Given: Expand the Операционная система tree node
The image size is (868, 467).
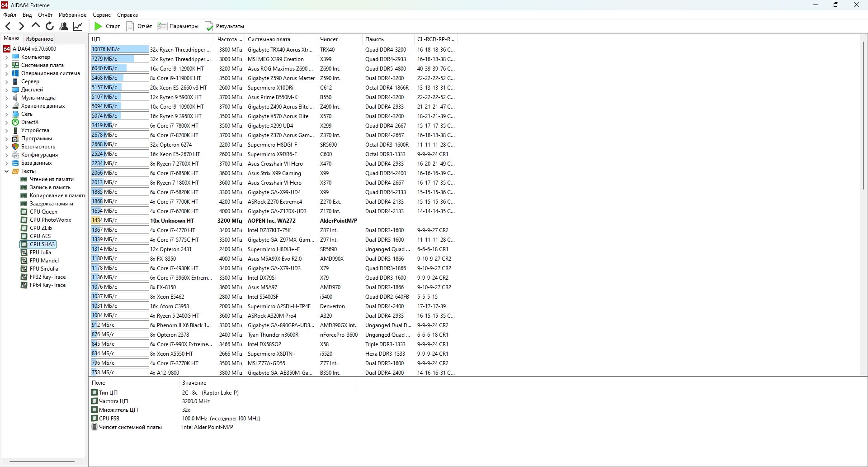Looking at the screenshot, I should 6,74.
